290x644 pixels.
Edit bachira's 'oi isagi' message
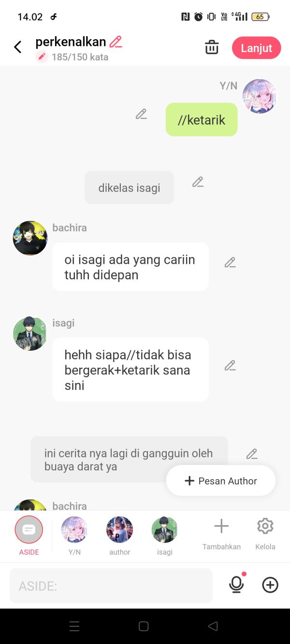point(230,262)
